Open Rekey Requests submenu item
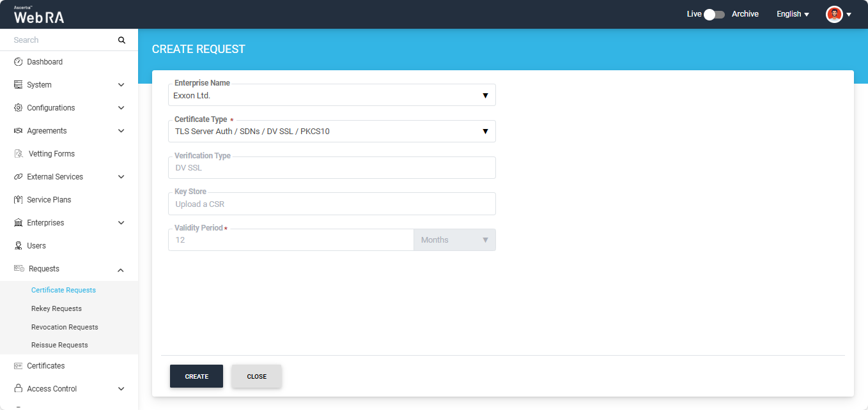This screenshot has height=410, width=868. click(56, 308)
